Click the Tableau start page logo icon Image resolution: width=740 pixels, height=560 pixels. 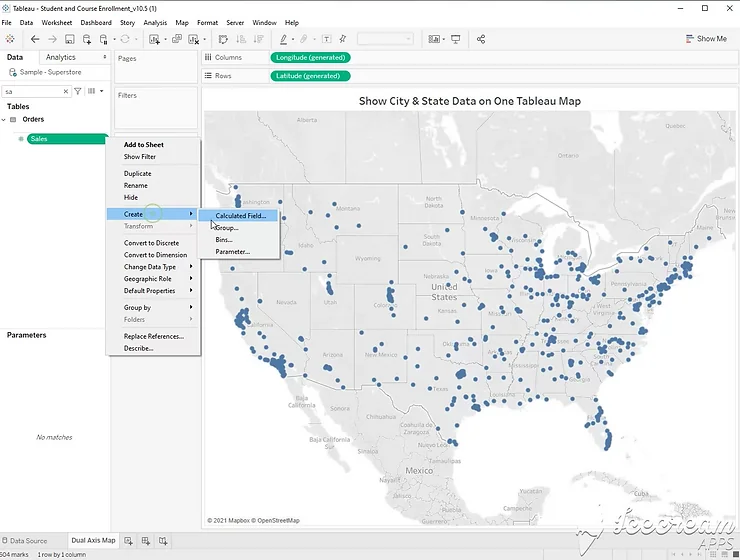pyautogui.click(x=10, y=39)
